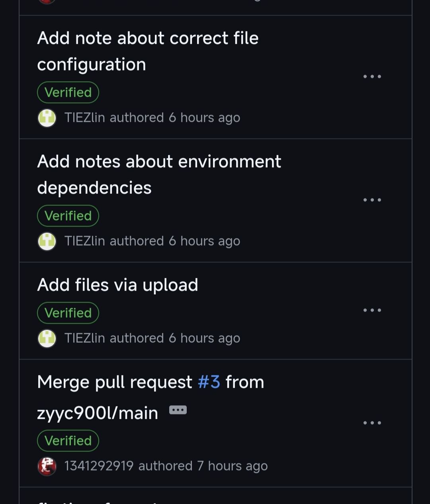Screen dimensions: 430x504
Task: Open options menu for the merge pull request commit
Action: [373, 422]
